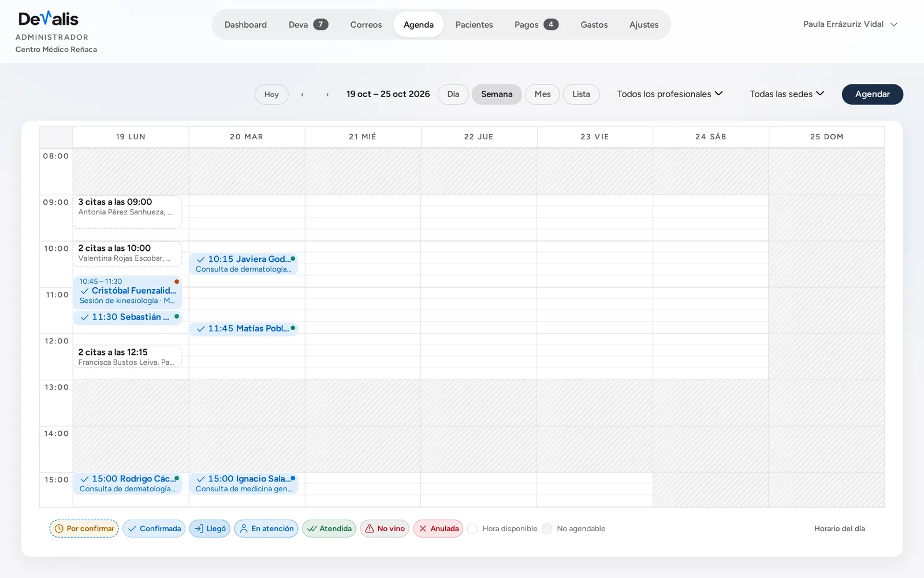Click the 21 MIÉ day header
Image resolution: width=924 pixels, height=578 pixels.
363,137
